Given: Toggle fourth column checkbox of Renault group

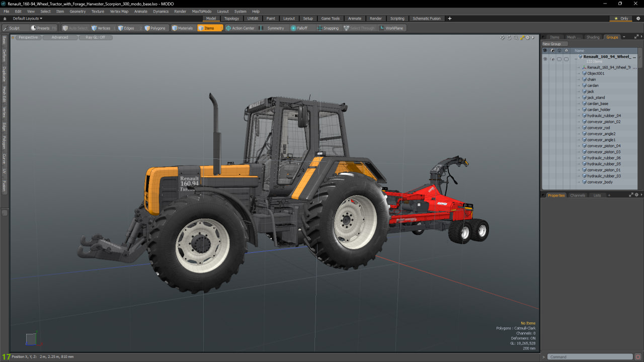Looking at the screenshot, I should [x=566, y=59].
